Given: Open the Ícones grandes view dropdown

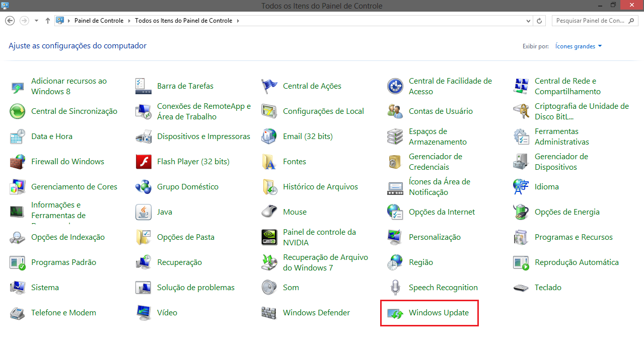Looking at the screenshot, I should click(x=579, y=46).
